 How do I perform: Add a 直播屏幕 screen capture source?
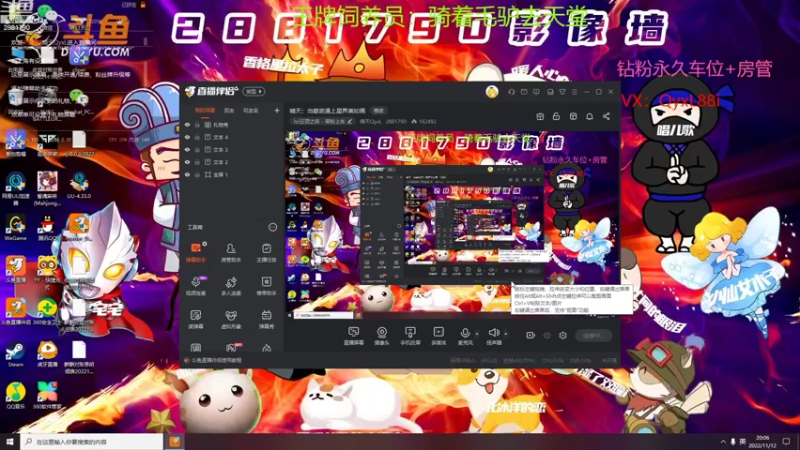pos(353,336)
